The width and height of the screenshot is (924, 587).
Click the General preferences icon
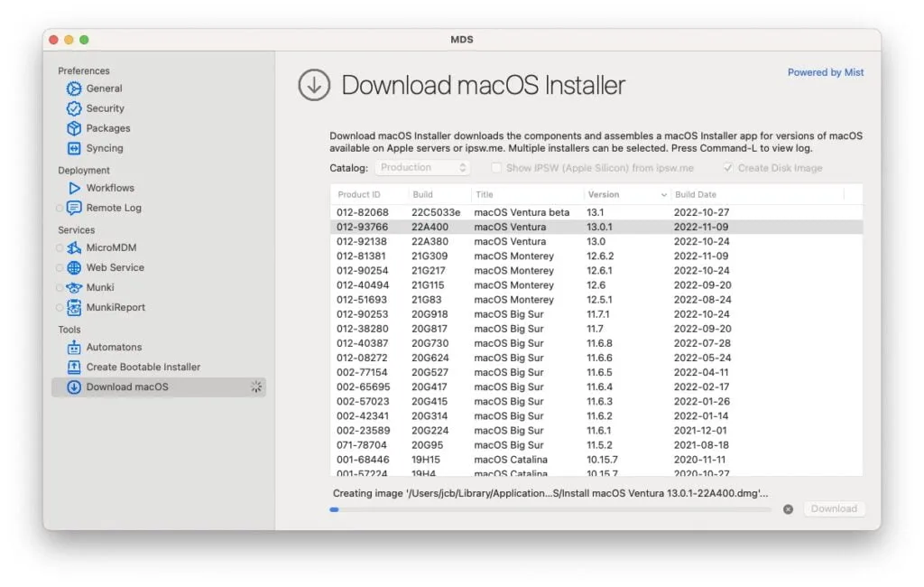(x=74, y=89)
